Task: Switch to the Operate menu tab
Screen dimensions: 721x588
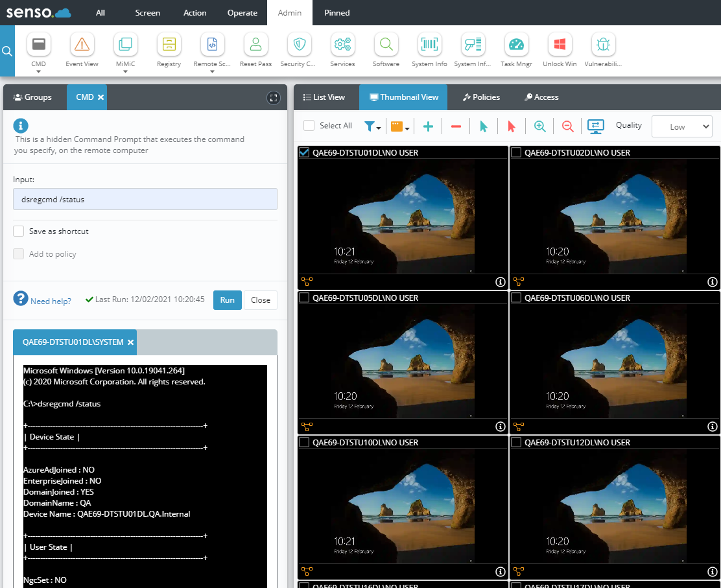Action: [x=242, y=13]
